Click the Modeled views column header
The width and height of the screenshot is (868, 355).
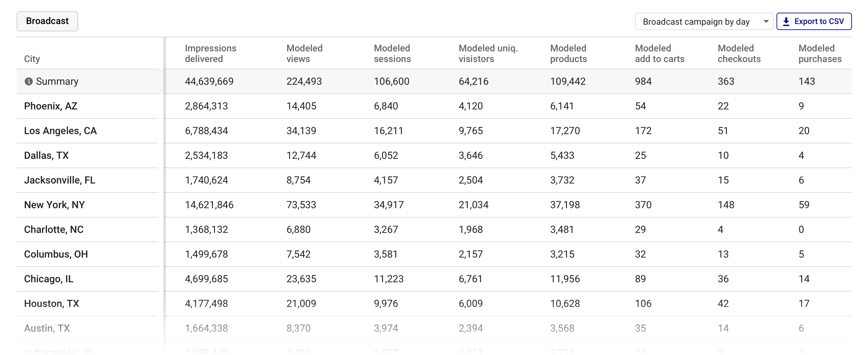pos(304,53)
